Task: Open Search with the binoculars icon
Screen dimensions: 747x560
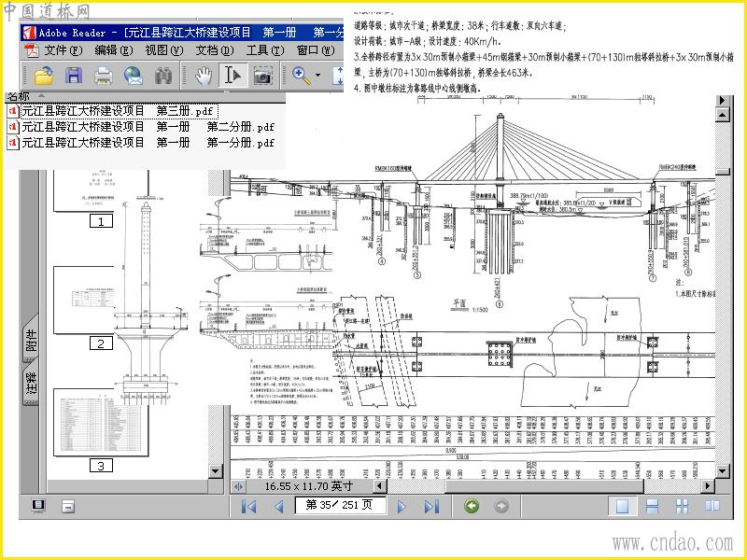Action: (x=162, y=76)
